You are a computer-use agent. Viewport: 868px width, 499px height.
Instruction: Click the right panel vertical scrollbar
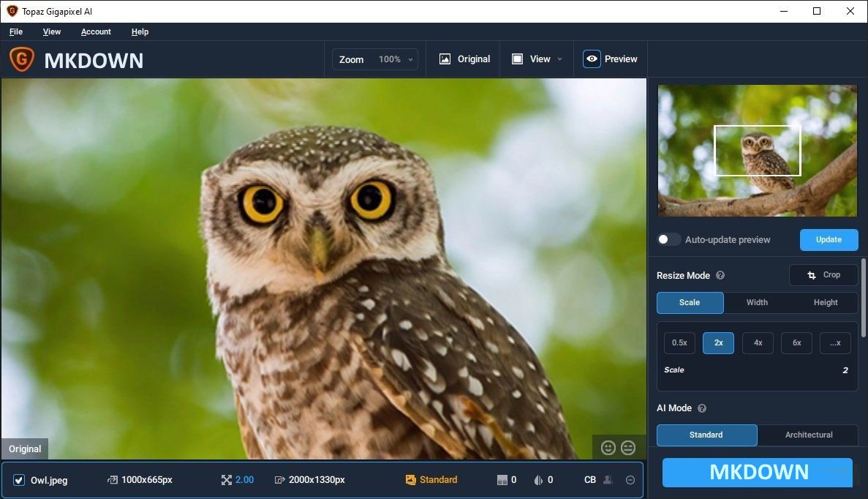(x=863, y=297)
